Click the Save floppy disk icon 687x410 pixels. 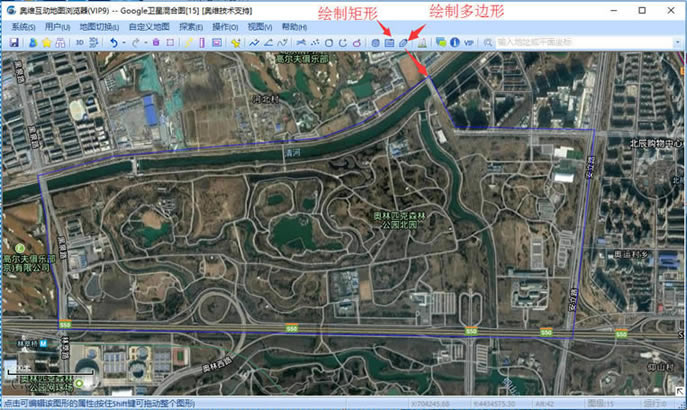(14, 42)
